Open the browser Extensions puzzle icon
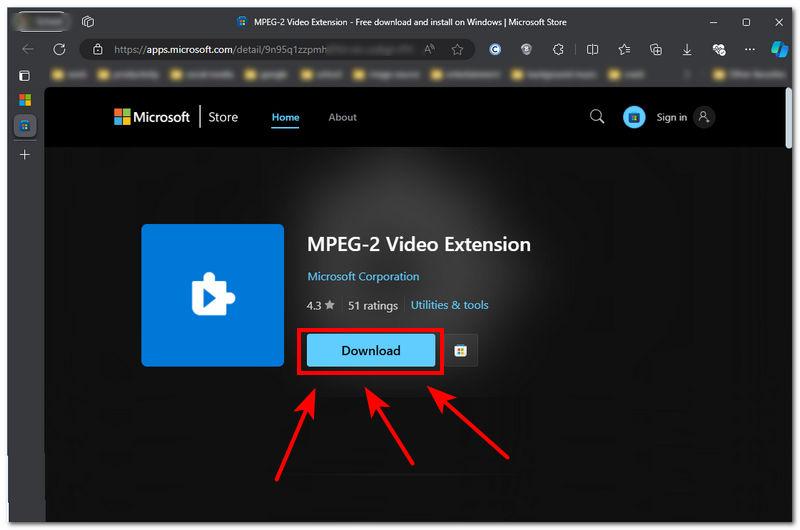The height and width of the screenshot is (530, 800). (x=558, y=49)
